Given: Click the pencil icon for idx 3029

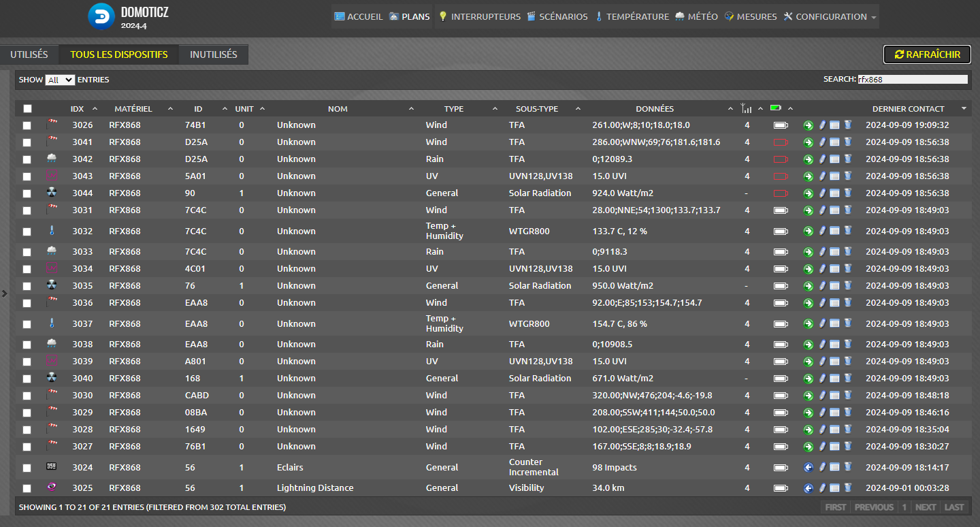Looking at the screenshot, I should (822, 413).
